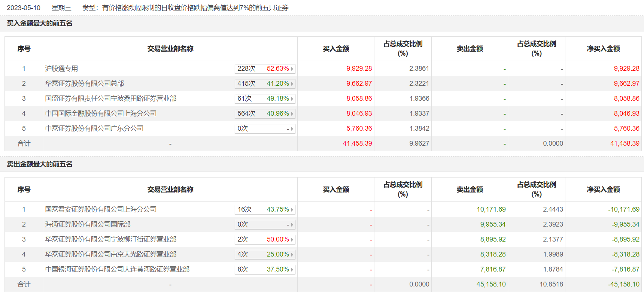Image resolution: width=644 pixels, height=294 pixels.
Task: Click the total sell percentage 10.8518
Action: pos(551,284)
